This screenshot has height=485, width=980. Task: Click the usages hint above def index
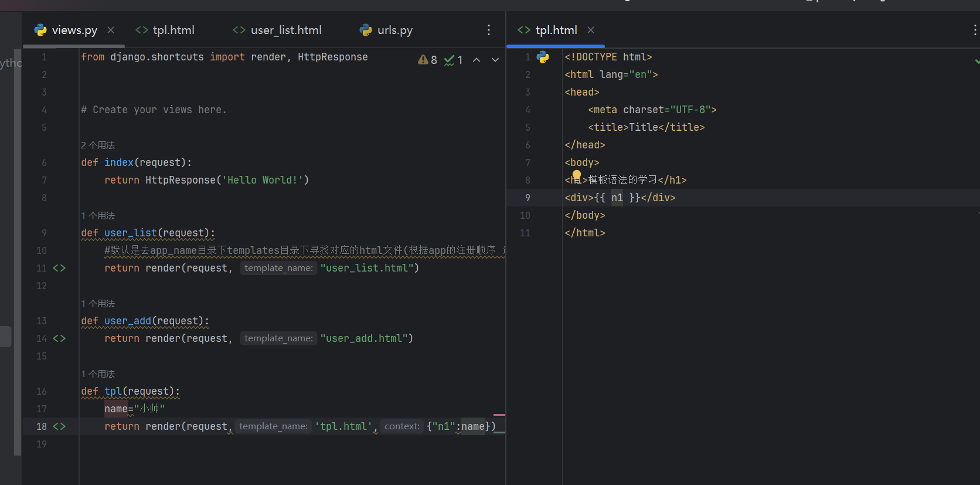[98, 145]
